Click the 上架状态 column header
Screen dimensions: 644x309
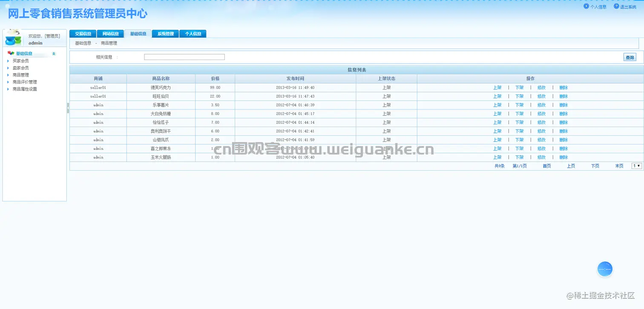(387, 79)
